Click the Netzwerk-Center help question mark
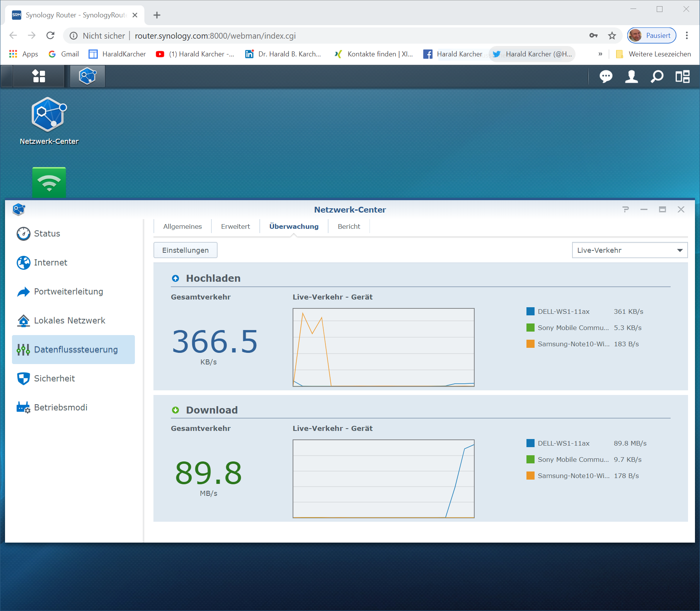Image resolution: width=700 pixels, height=611 pixels. pyautogui.click(x=625, y=209)
